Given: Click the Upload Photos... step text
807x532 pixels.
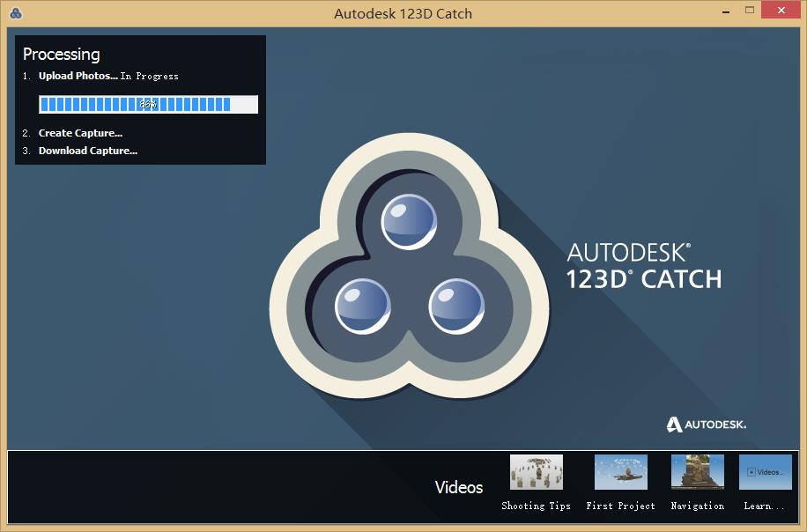Looking at the screenshot, I should (x=78, y=76).
